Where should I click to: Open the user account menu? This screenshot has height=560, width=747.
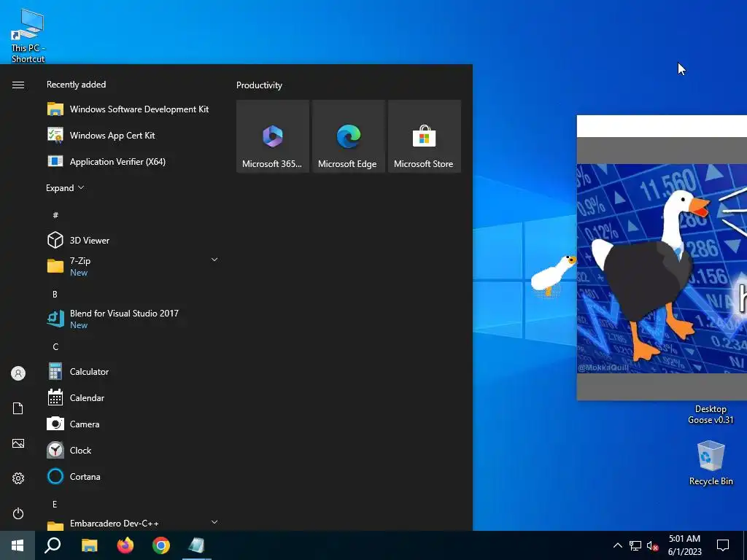pos(18,373)
